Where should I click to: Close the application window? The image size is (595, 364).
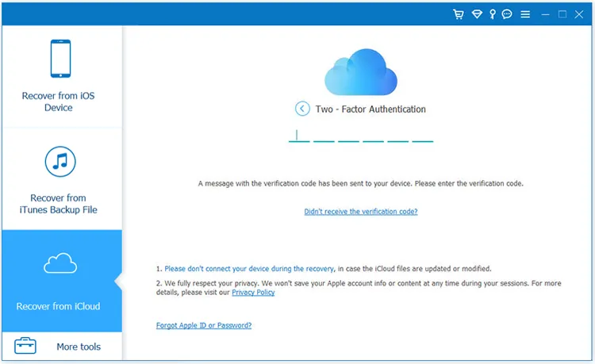coord(578,14)
